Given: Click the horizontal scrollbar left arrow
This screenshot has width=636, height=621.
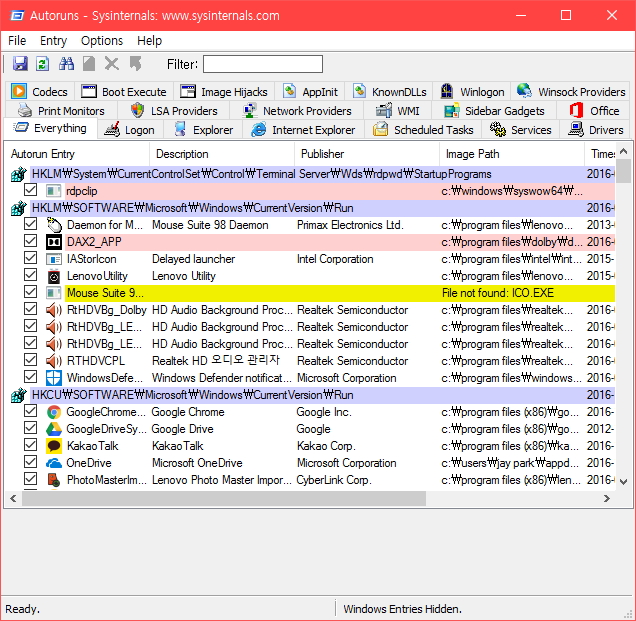Looking at the screenshot, I should (13, 499).
